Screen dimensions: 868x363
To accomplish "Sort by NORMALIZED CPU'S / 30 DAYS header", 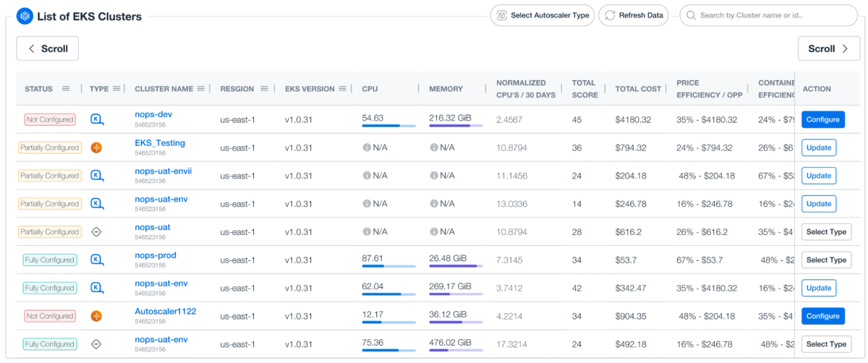I will (526, 89).
